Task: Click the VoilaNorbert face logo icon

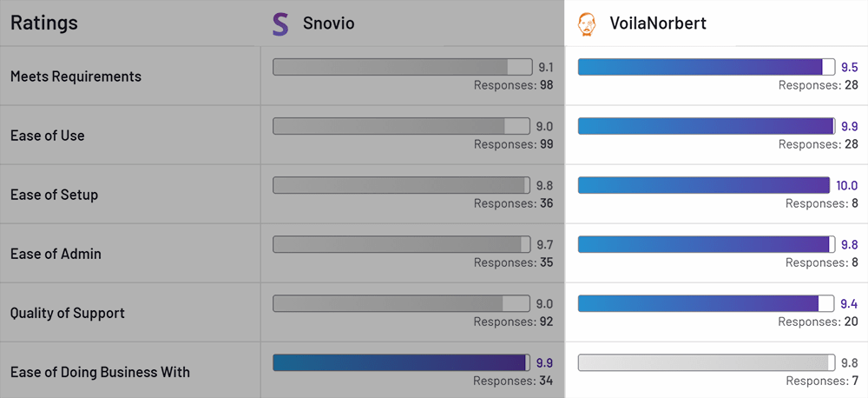Action: click(x=588, y=25)
